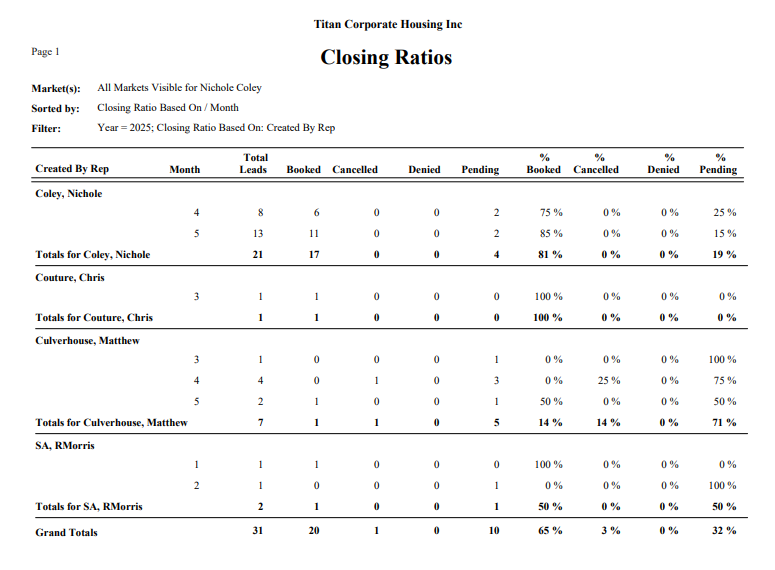Click the Totals for SA, RMorris label
Viewport: 775px width, 570px height.
[89, 507]
